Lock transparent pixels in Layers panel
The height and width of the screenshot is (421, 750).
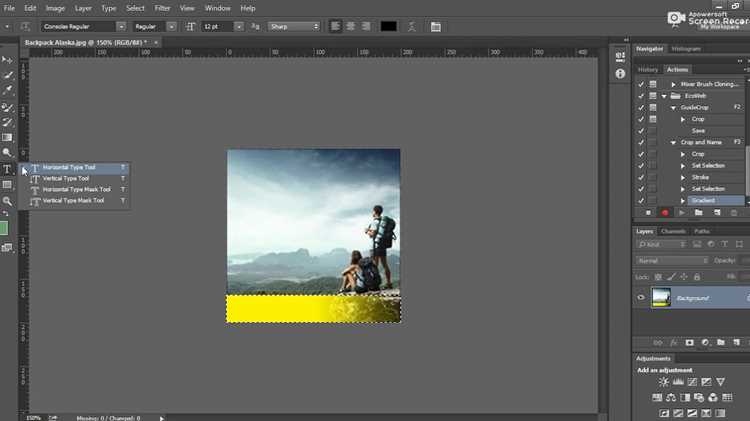pyautogui.click(x=658, y=277)
